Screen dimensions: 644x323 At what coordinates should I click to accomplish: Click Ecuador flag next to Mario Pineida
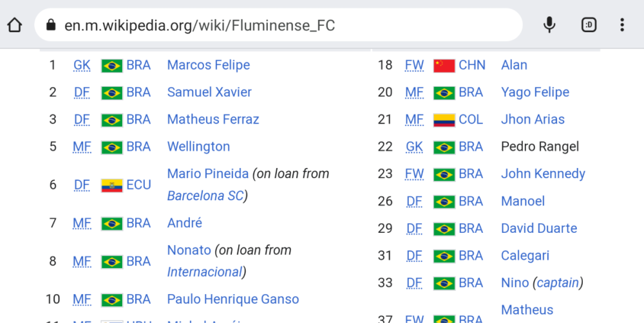(111, 185)
